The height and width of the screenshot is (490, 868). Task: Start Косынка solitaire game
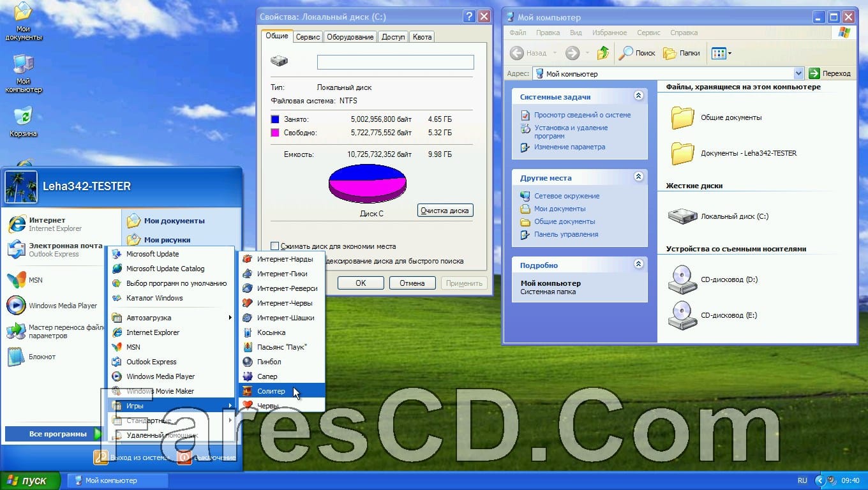282,332
